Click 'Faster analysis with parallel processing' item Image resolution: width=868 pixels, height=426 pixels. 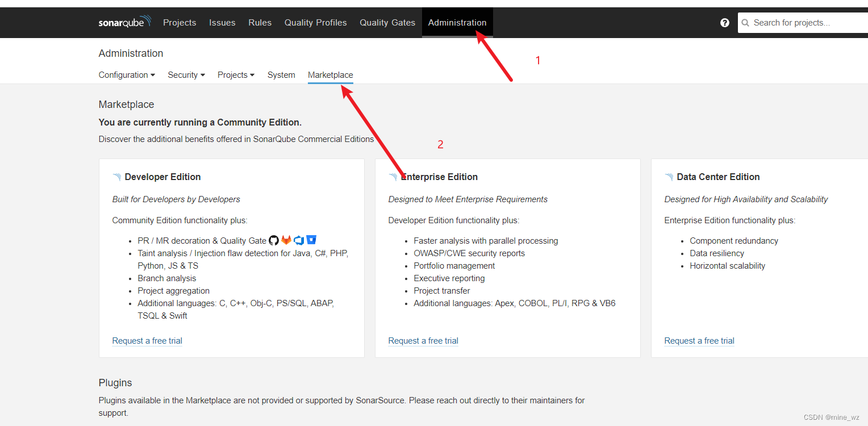[486, 241]
